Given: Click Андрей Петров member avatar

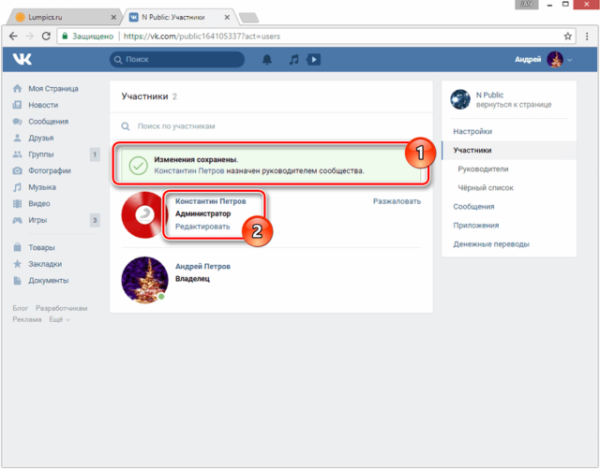Looking at the screenshot, I should pyautogui.click(x=144, y=280).
